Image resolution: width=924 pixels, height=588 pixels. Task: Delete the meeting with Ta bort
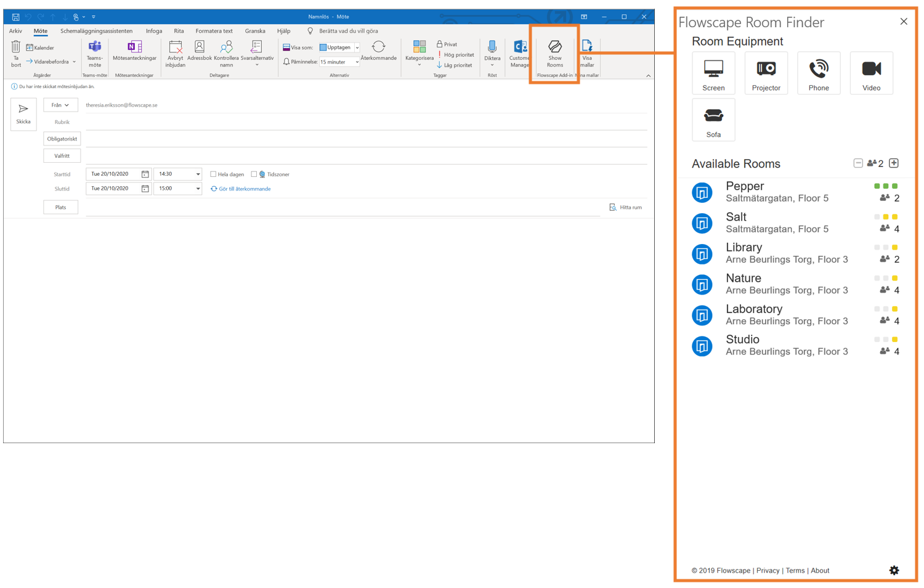point(16,54)
